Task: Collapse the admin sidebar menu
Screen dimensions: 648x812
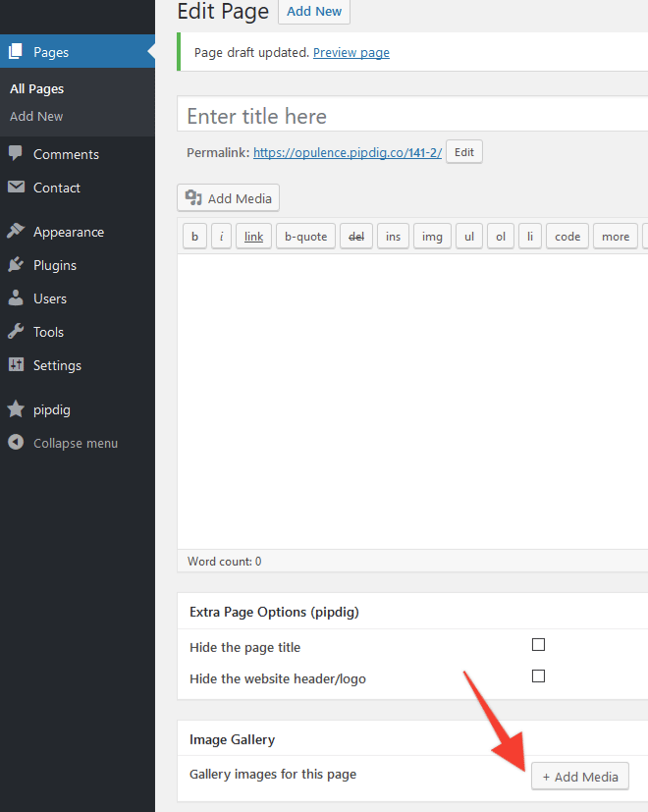Action: (78, 443)
